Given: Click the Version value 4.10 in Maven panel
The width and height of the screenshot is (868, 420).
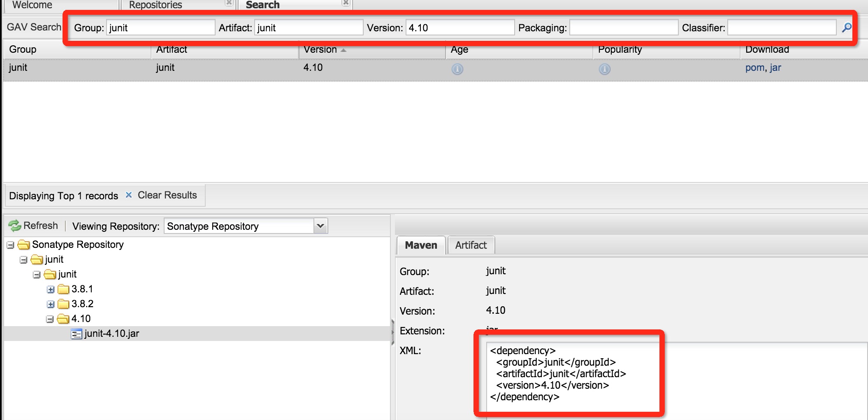Looking at the screenshot, I should [x=496, y=310].
